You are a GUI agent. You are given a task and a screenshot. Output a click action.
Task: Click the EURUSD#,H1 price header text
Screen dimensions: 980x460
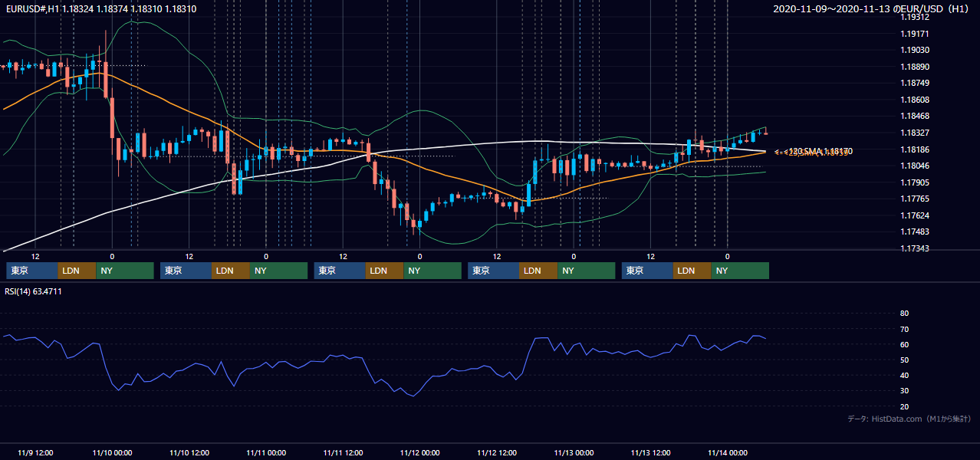point(100,9)
